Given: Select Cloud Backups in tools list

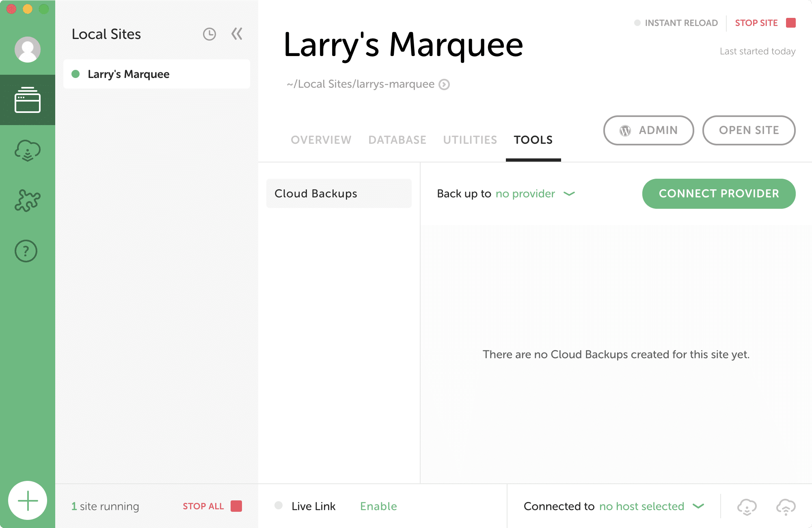Looking at the screenshot, I should [339, 193].
